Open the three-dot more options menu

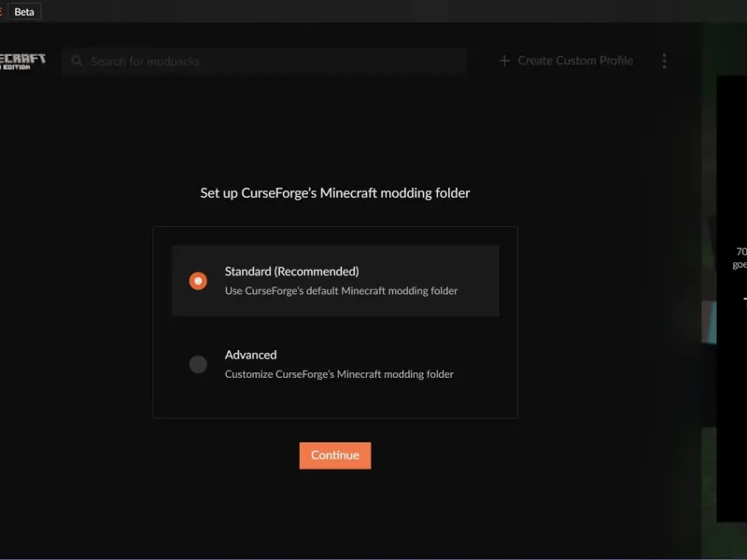click(664, 61)
